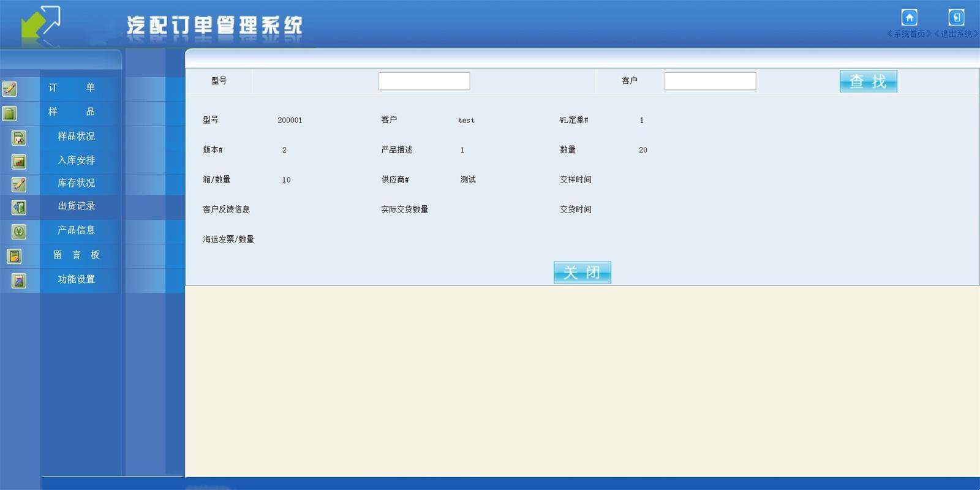Click the green arrow system logo

pyautogui.click(x=40, y=23)
